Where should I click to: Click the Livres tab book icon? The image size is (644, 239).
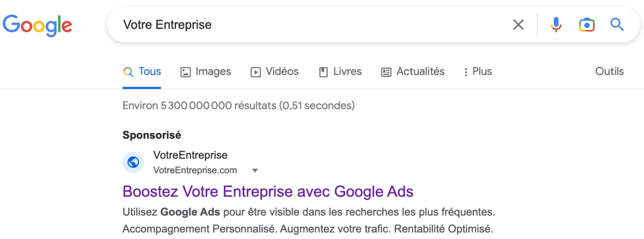coord(324,72)
